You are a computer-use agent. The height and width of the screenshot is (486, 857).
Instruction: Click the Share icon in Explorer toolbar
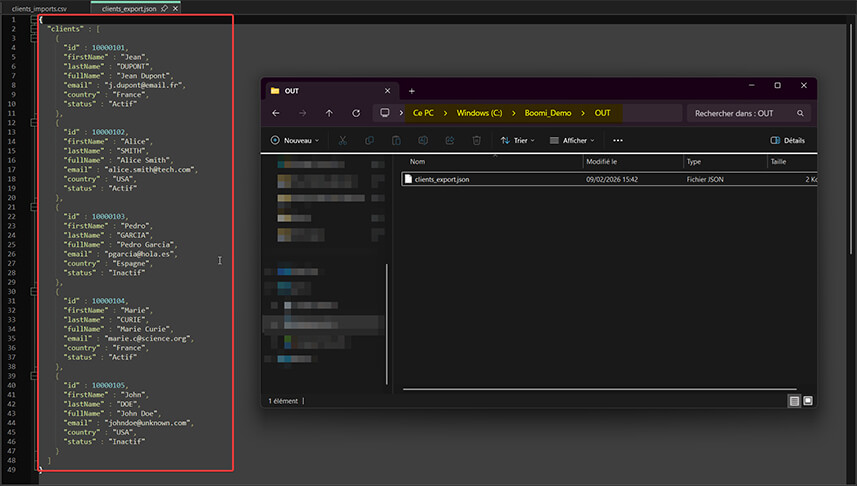450,141
